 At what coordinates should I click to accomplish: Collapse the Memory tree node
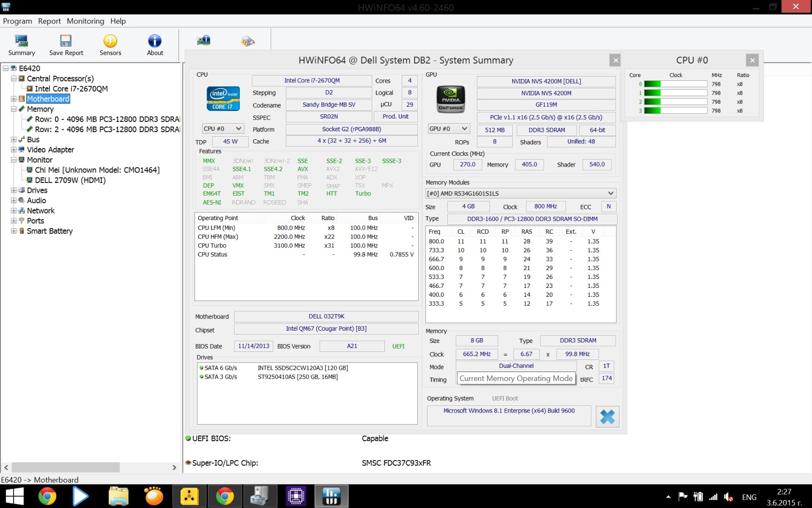coord(14,109)
